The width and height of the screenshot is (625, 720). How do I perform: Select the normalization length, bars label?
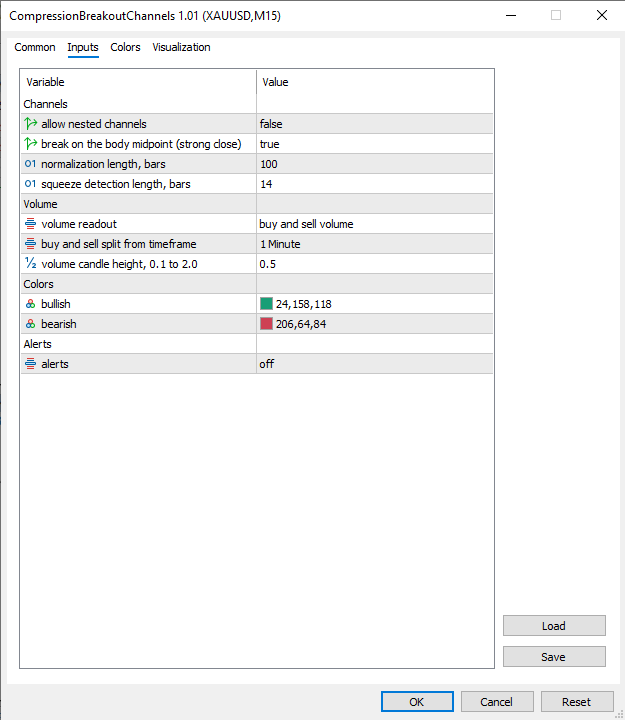[103, 164]
